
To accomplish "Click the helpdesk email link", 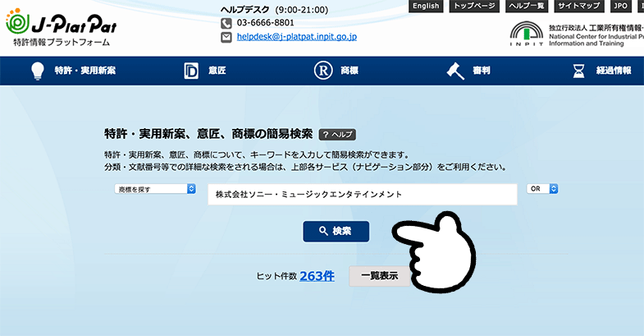I will point(296,37).
